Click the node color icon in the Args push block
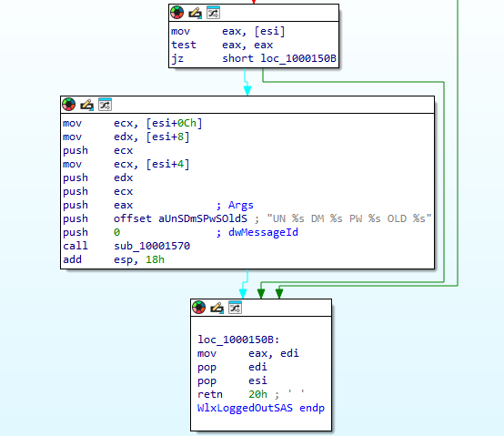Image resolution: width=504 pixels, height=436 pixels. [x=69, y=105]
